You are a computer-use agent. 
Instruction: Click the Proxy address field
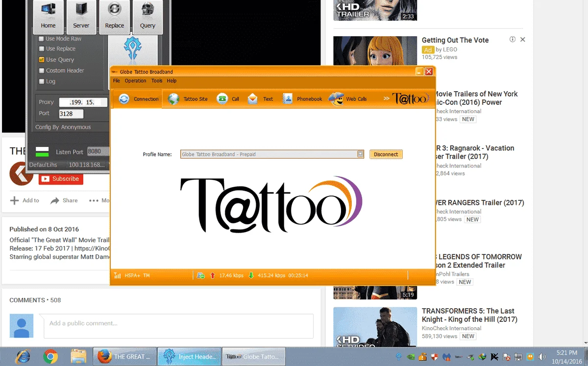point(83,102)
